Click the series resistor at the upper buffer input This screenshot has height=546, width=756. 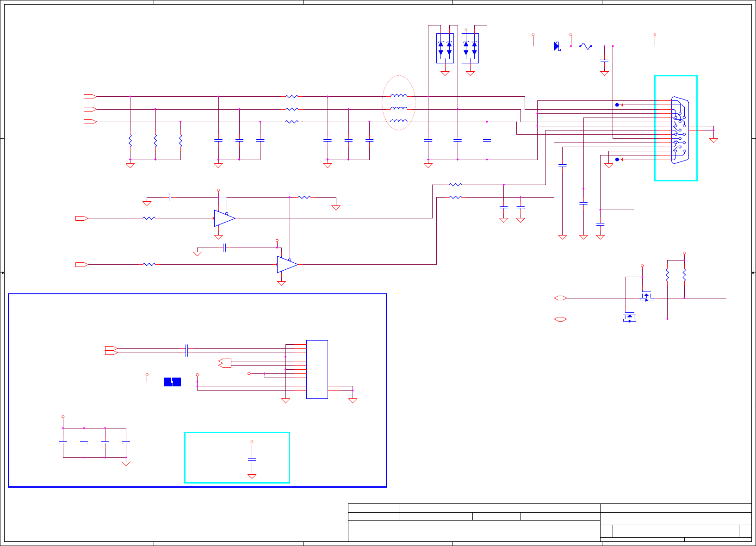(x=149, y=218)
